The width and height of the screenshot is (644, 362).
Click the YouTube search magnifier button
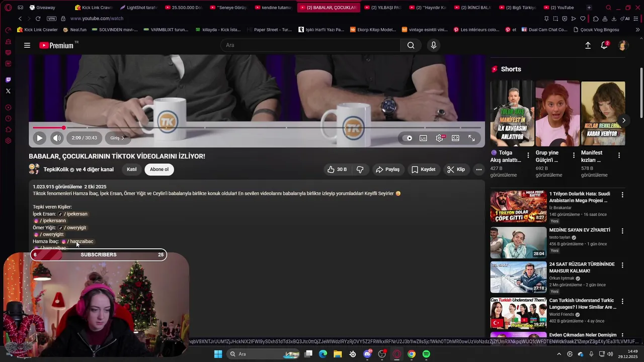[411, 45]
